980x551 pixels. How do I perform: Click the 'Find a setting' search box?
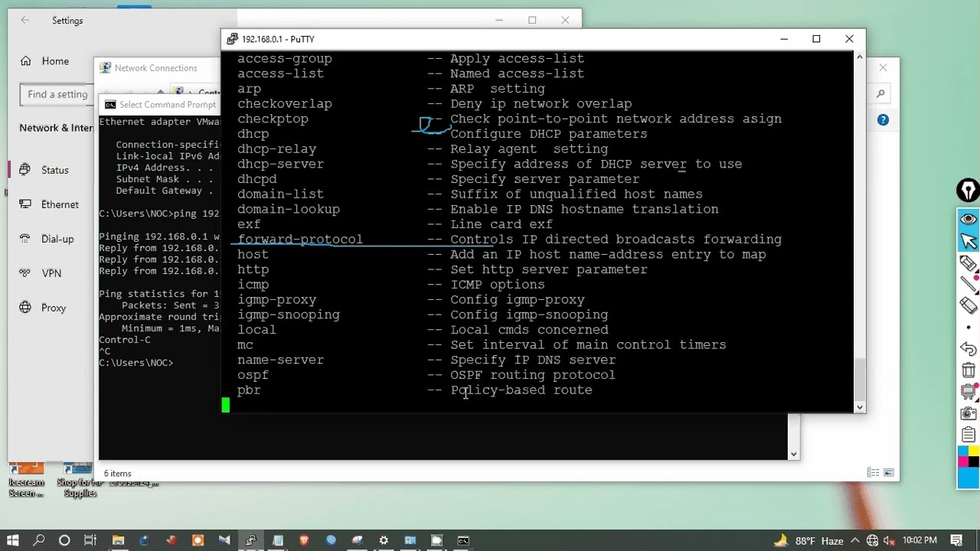point(57,94)
